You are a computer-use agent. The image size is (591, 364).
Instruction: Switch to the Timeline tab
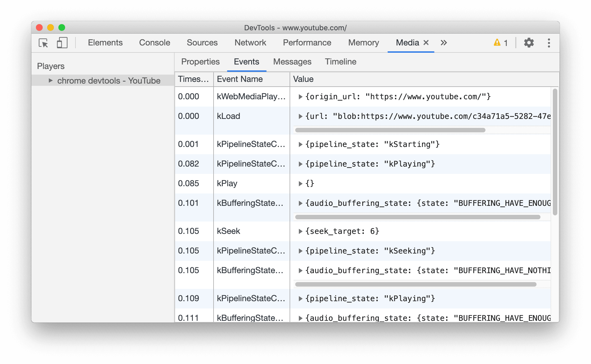tap(340, 62)
